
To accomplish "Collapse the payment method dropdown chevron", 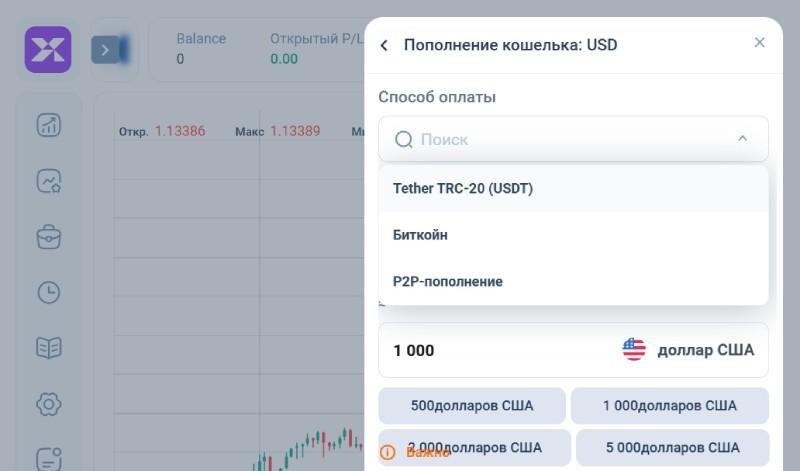I will (743, 138).
